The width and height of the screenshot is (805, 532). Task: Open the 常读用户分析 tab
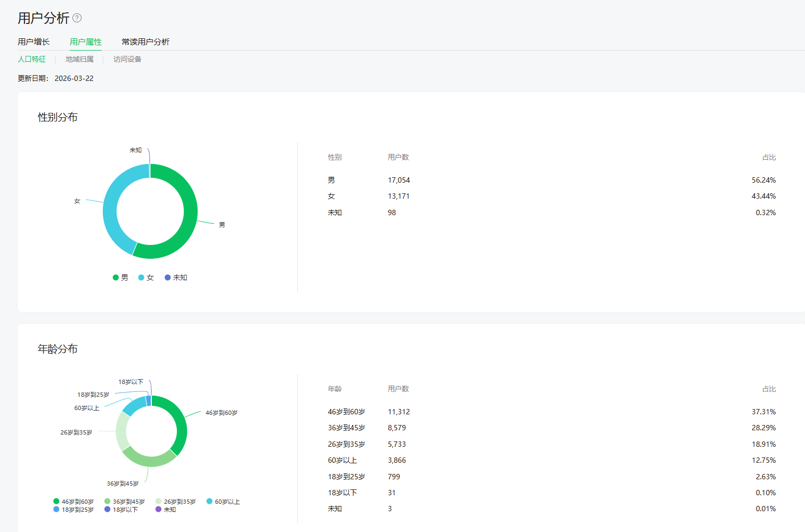145,42
